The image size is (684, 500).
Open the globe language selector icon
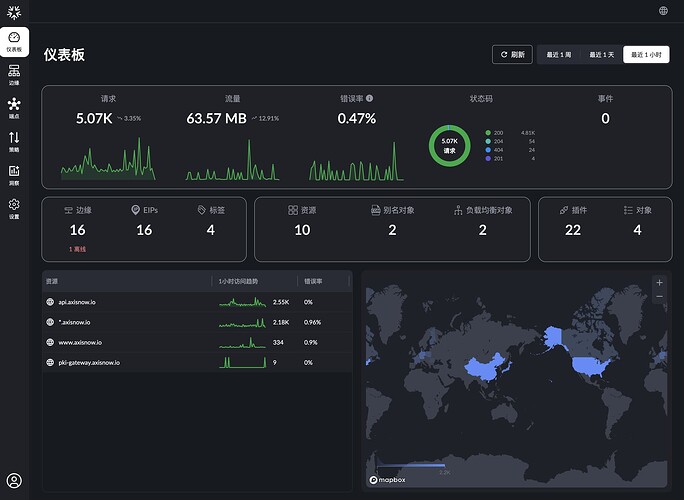[664, 11]
